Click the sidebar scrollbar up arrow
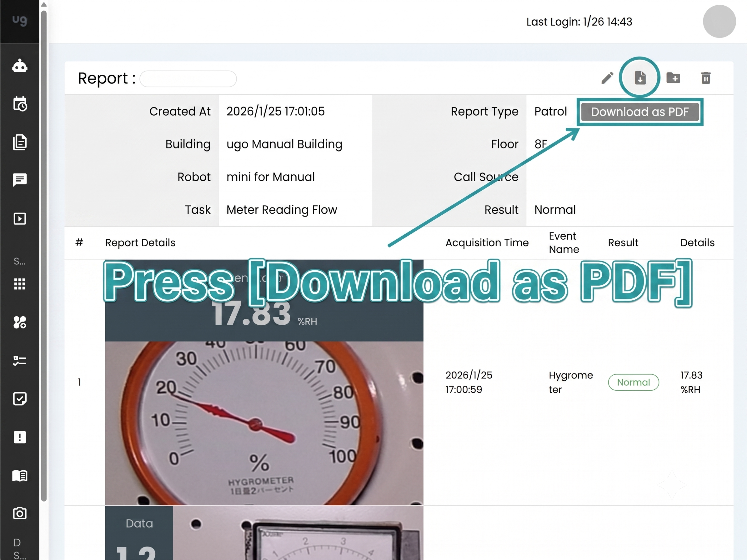This screenshot has width=747, height=560. [43, 5]
